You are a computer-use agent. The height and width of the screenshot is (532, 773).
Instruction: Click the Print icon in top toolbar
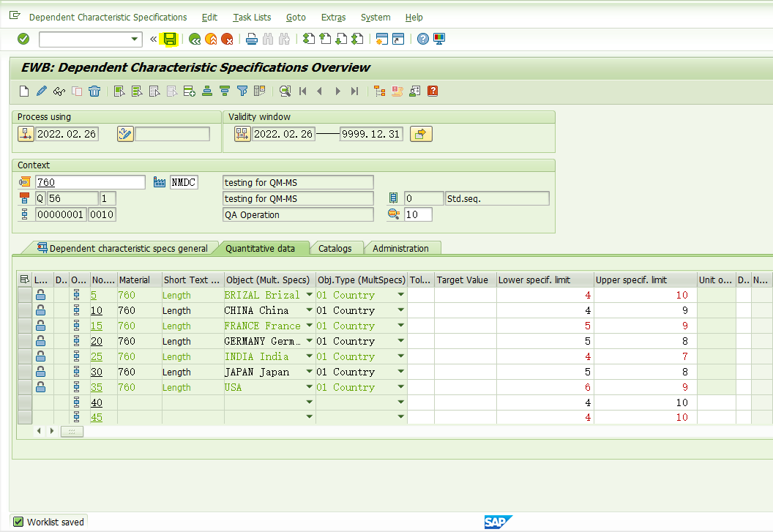(x=251, y=39)
